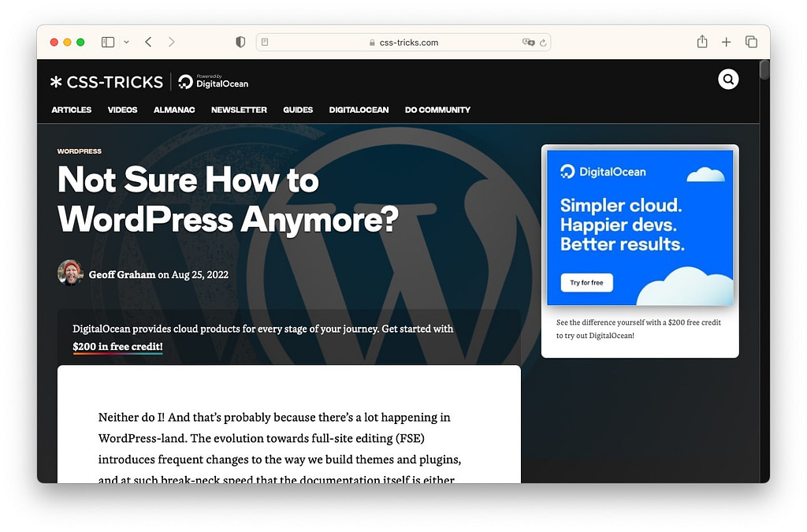Image resolution: width=807 pixels, height=532 pixels.
Task: Click the forward navigation arrow
Action: pyautogui.click(x=172, y=42)
